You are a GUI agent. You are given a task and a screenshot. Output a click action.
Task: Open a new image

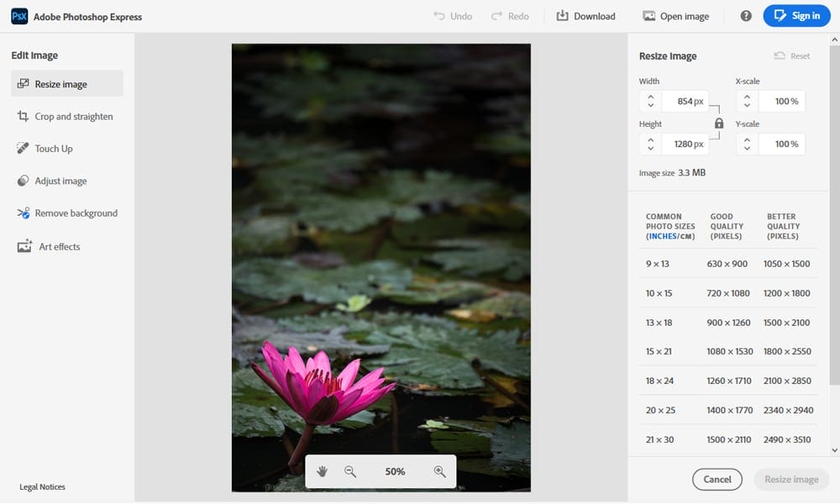pos(676,15)
